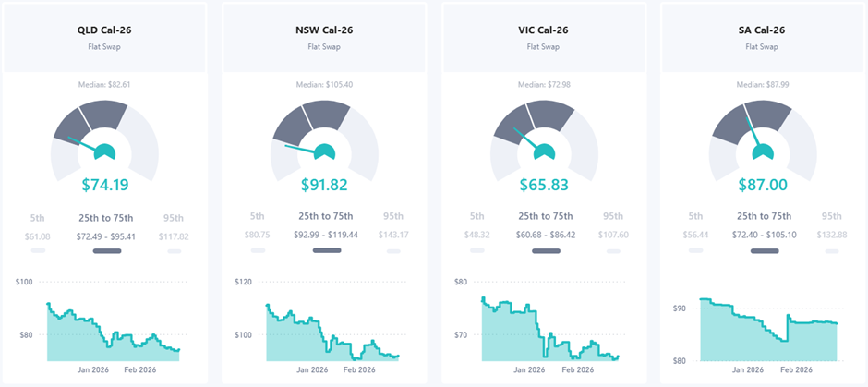This screenshot has width=868, height=387.
Task: Click the QLD Cal-26 gauge dial
Action: [104, 139]
